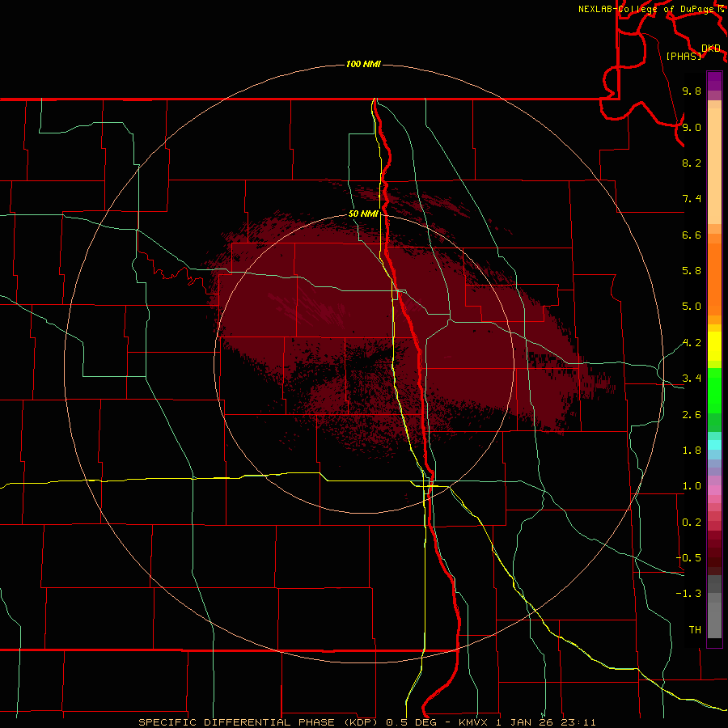The width and height of the screenshot is (728, 728).
Task: Click the 4.2 value on color scale
Action: (x=692, y=343)
